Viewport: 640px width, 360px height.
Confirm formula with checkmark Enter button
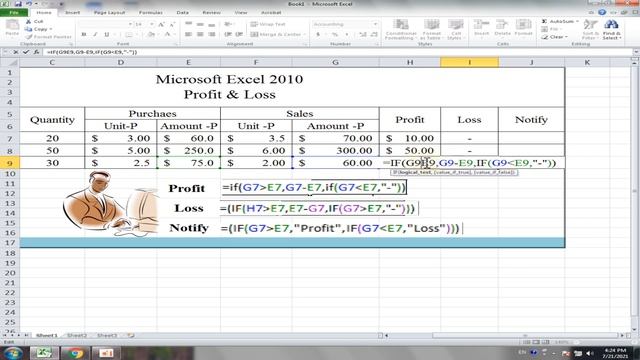point(26,52)
